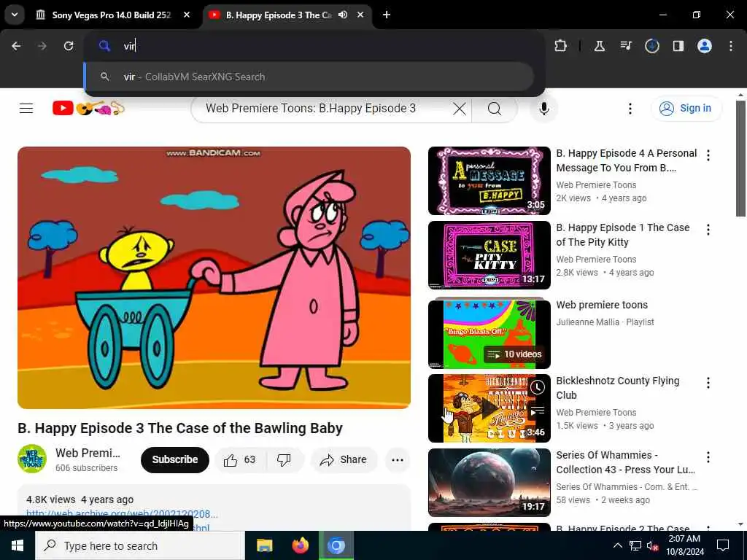Start voice search with the microphone
This screenshot has width=747, height=560.
click(543, 109)
